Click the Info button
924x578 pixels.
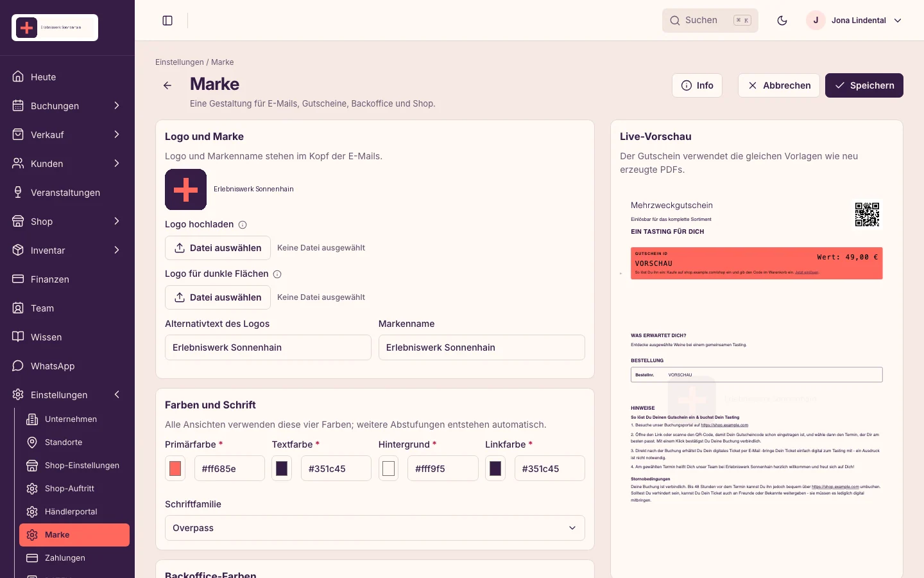[x=697, y=85]
